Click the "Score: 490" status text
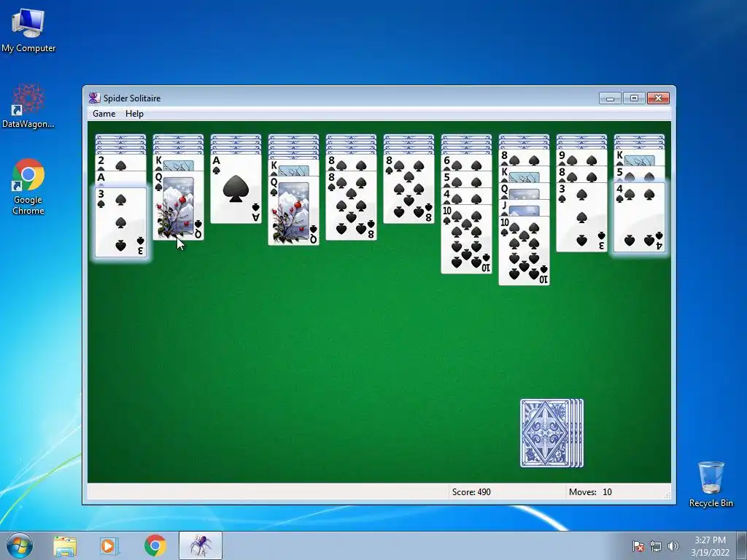This screenshot has height=560, width=747. [471, 492]
